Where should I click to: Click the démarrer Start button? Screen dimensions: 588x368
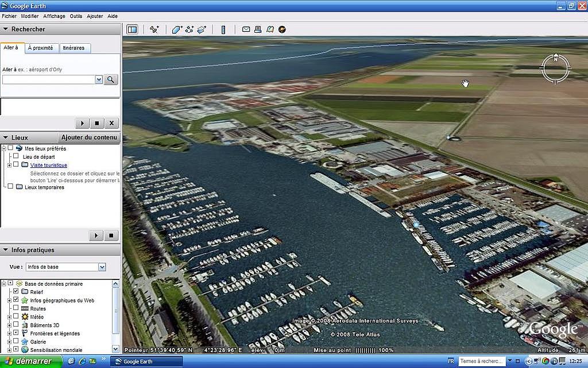click(x=31, y=361)
